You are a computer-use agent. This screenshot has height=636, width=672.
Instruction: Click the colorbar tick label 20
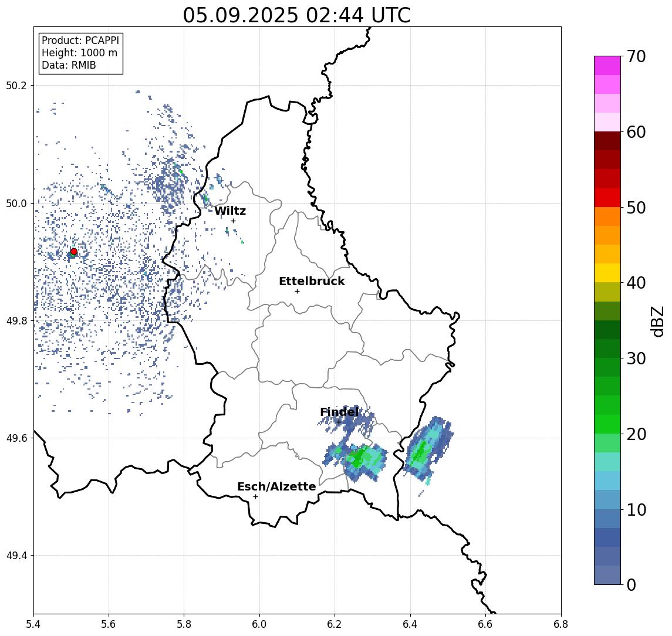[636, 434]
